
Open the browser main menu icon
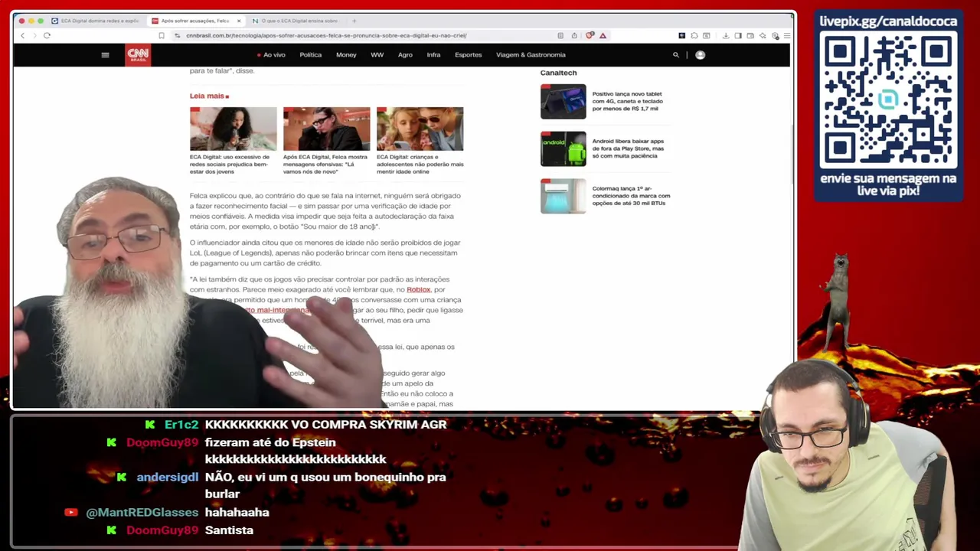pos(787,35)
